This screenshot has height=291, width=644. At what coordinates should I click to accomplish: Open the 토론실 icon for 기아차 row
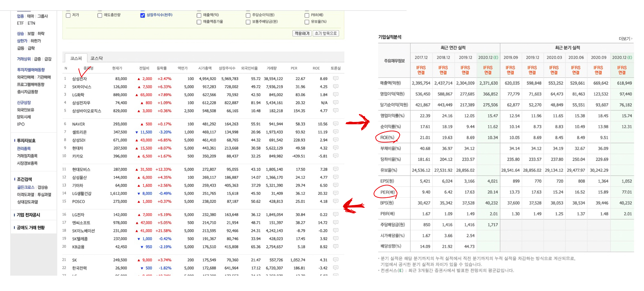pos(335,185)
